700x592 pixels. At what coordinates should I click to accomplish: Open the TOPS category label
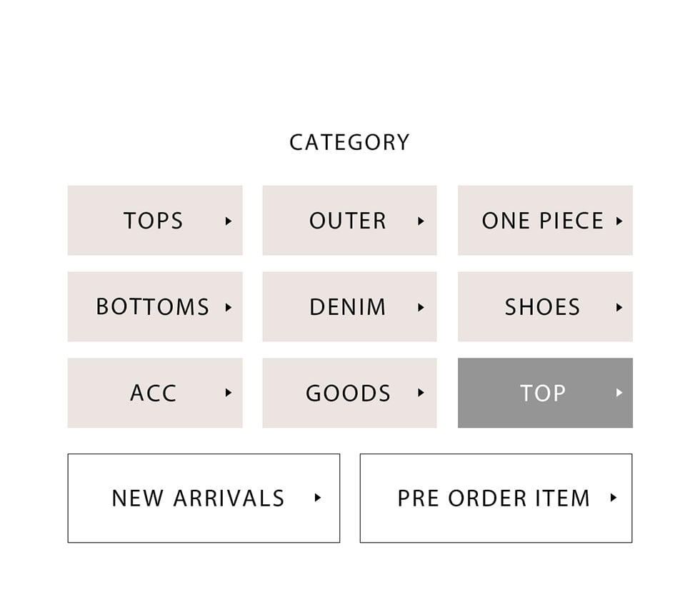click(153, 221)
